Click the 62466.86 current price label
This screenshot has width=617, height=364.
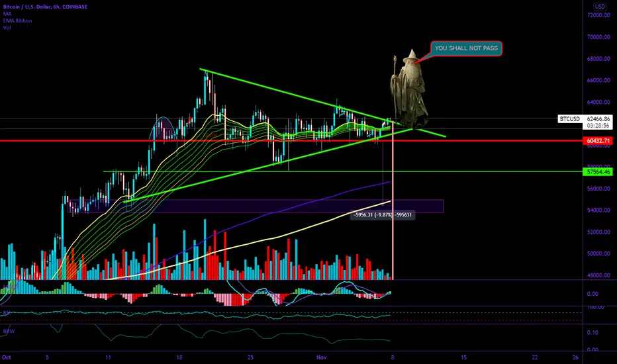coord(598,119)
